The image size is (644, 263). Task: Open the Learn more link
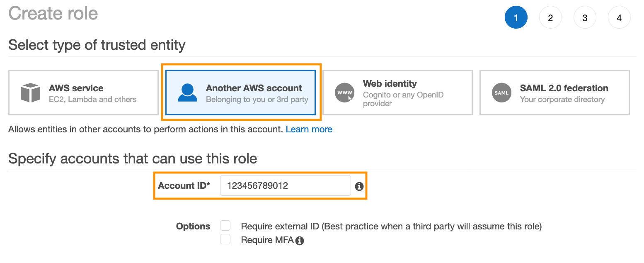(x=309, y=129)
